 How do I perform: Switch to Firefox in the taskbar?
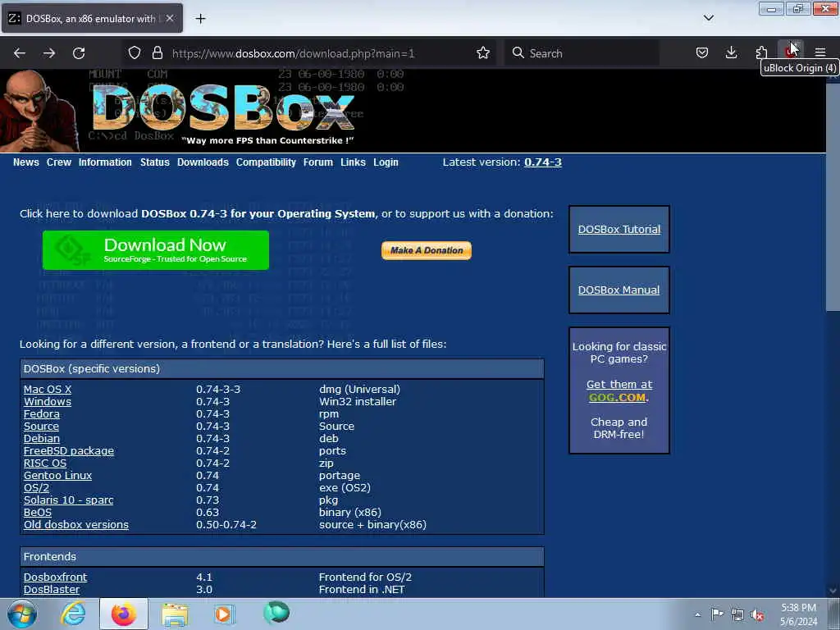pos(124,614)
